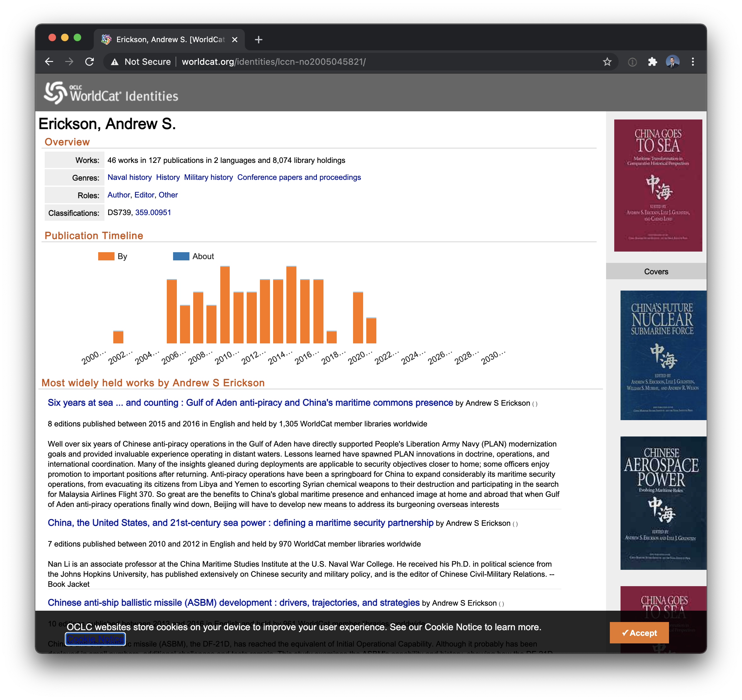Open Conference papers and proceedings link

tap(299, 177)
